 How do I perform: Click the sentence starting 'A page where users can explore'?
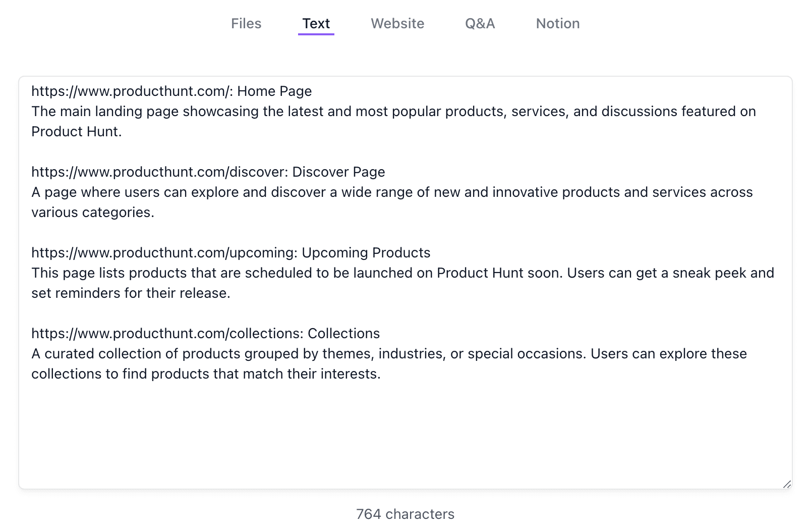[x=392, y=202]
